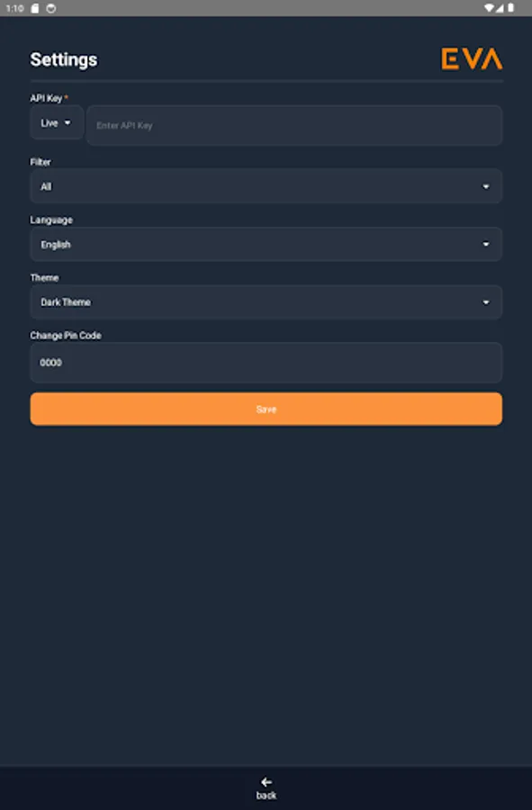Click the Save button
532x810 pixels.
click(266, 409)
